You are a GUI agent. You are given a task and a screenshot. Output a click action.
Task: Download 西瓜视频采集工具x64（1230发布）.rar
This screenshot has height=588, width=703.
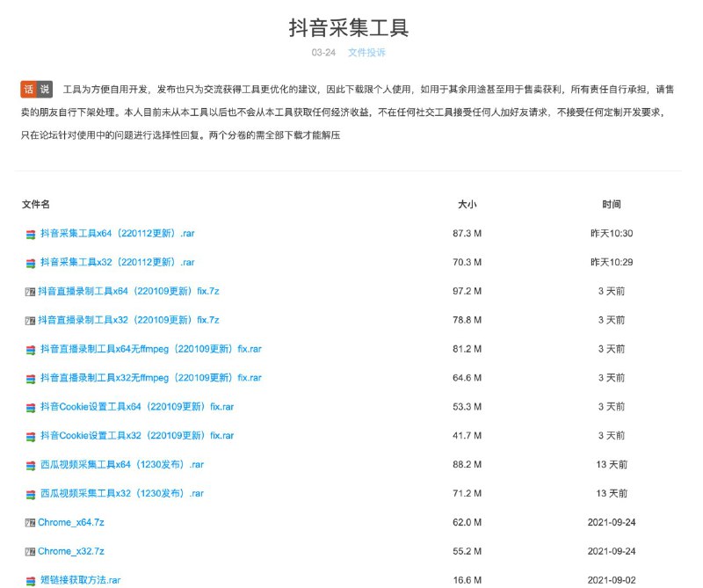[122, 464]
